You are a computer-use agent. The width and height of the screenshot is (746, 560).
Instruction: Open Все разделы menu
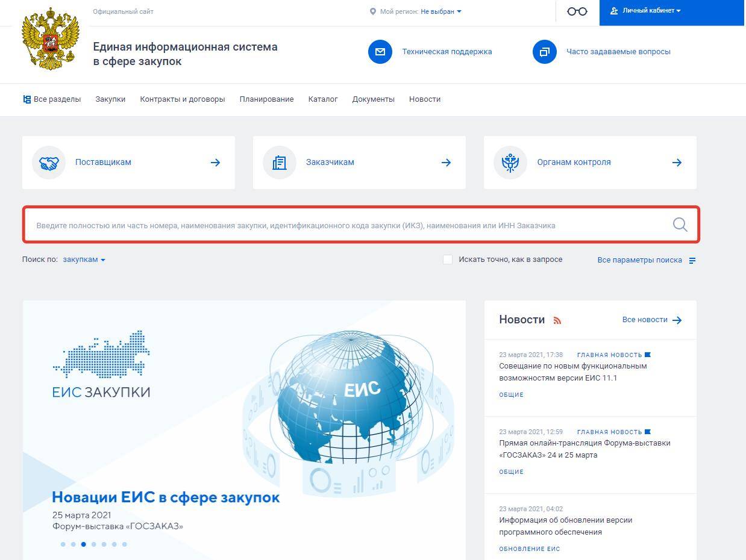coord(52,99)
